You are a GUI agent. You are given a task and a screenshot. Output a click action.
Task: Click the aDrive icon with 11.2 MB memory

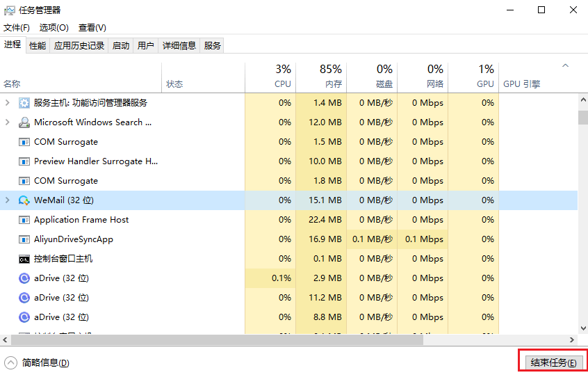[24, 298]
